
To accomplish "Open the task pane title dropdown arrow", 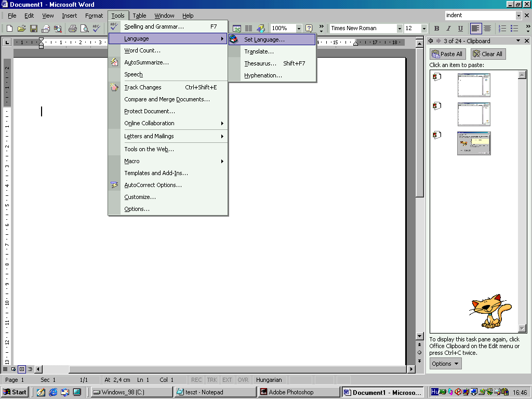I will click(x=518, y=41).
